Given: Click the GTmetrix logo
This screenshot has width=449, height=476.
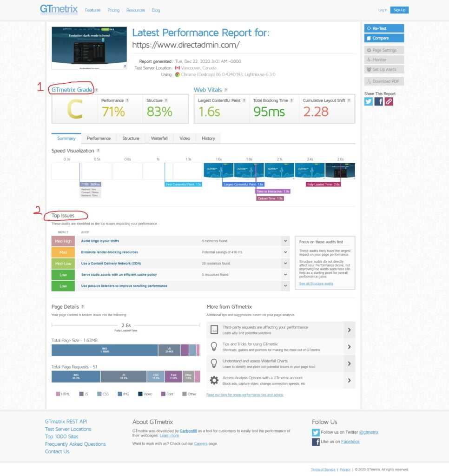Looking at the screenshot, I should coord(59,9).
